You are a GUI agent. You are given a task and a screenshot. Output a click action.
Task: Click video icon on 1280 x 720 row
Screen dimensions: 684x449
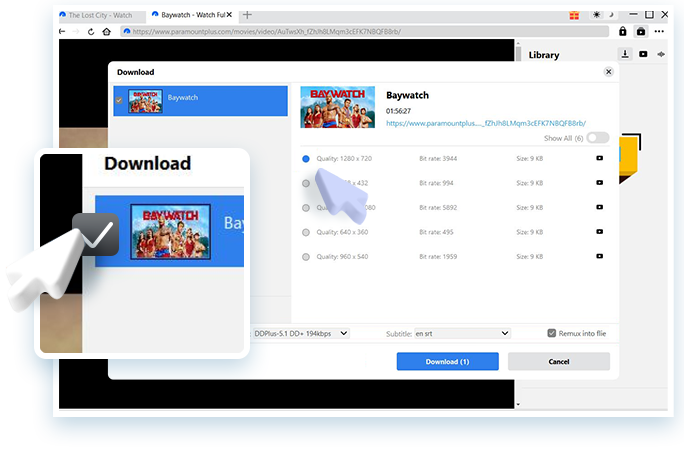pos(600,158)
